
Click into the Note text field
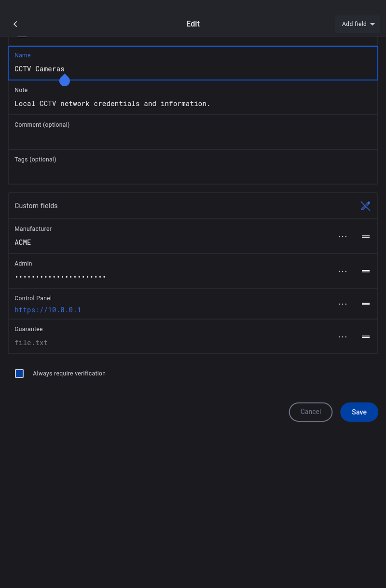(193, 104)
